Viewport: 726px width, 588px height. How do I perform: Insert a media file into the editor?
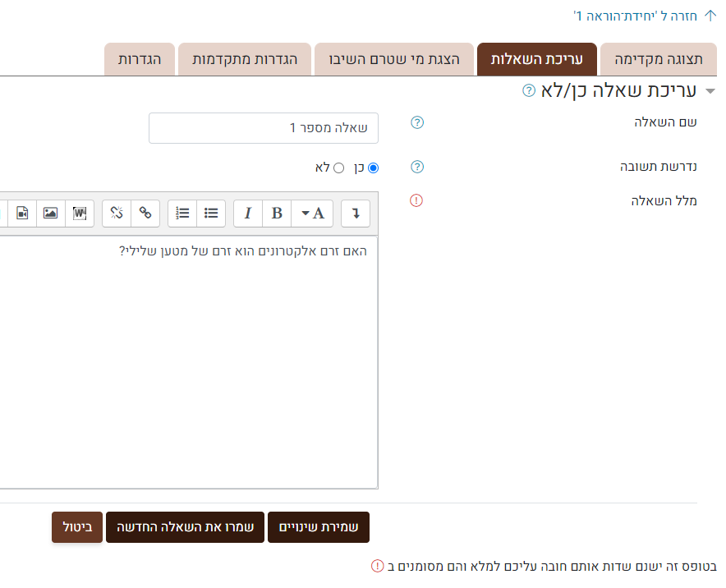(22, 214)
